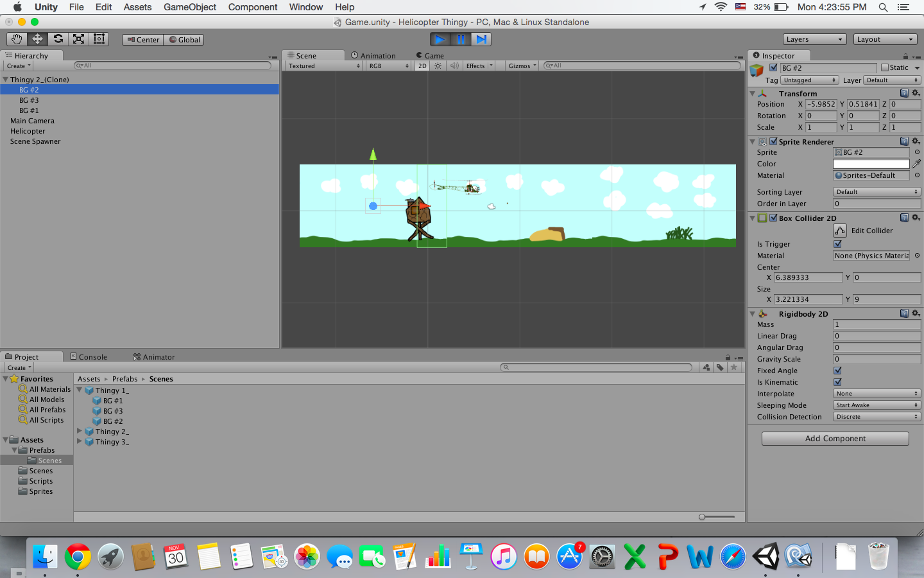The width and height of the screenshot is (924, 578).
Task: Collapse Thingy 2_(Clone) in Hierarchy
Action: click(x=5, y=80)
